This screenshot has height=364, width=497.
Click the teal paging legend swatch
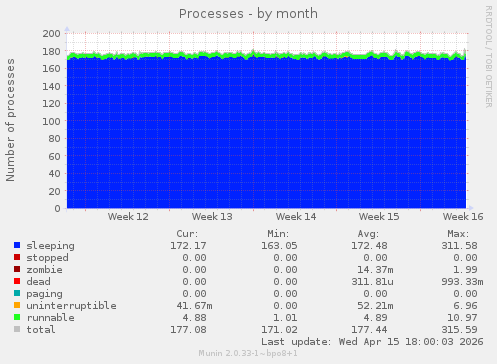(17, 293)
